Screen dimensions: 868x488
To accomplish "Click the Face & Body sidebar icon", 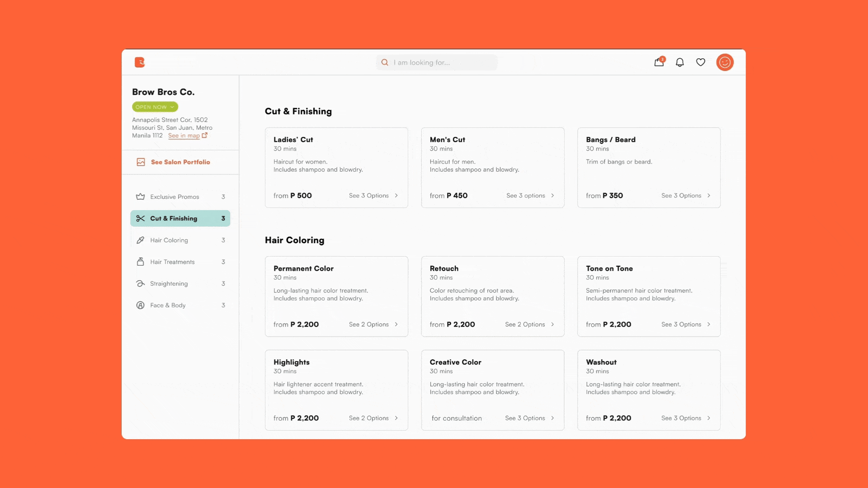I will 141,305.
